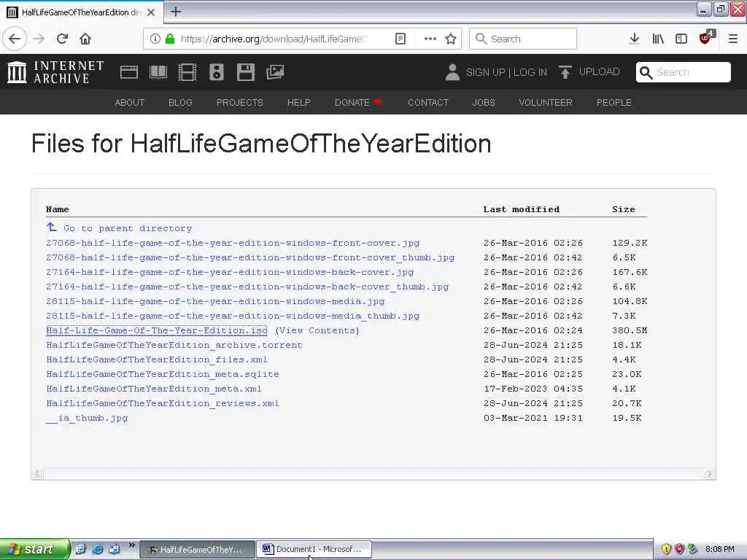Open the PROJECTS menu item
The image size is (747, 560).
coord(239,102)
